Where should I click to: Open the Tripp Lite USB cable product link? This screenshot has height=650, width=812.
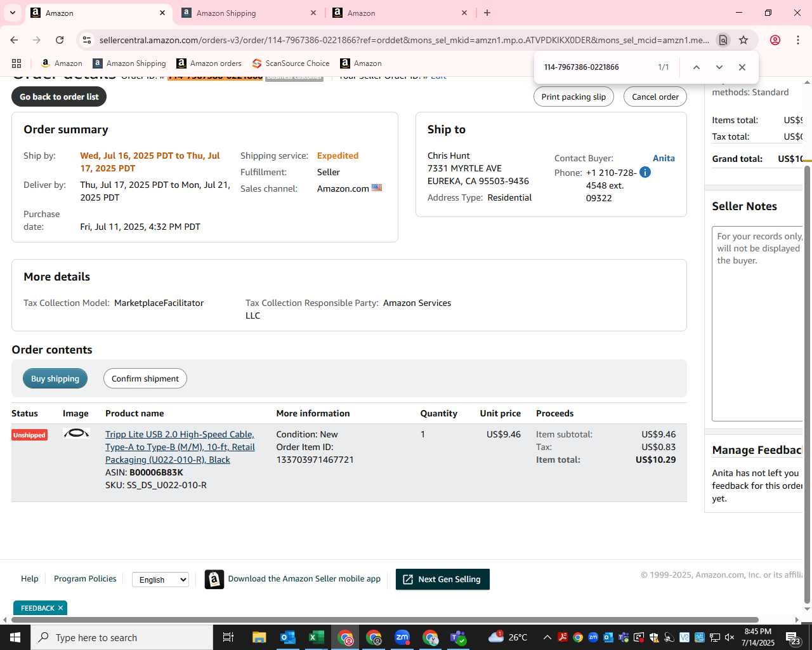point(180,447)
